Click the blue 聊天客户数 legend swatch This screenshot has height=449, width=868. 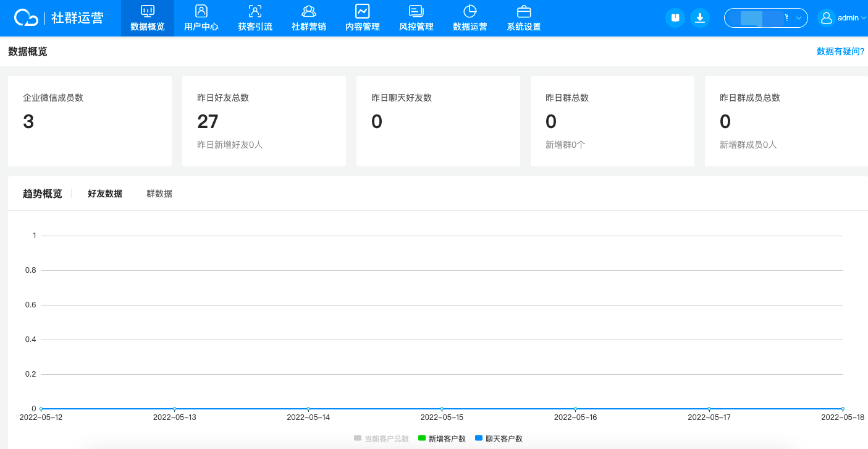[479, 438]
